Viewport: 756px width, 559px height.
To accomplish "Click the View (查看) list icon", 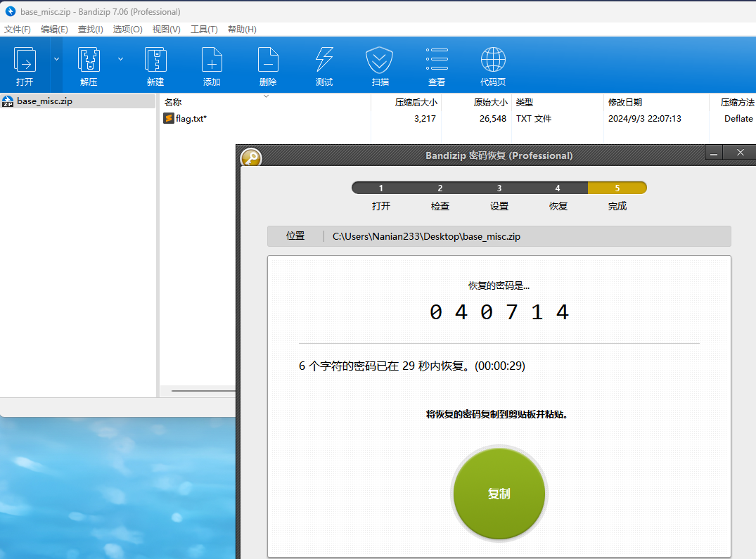I will pyautogui.click(x=437, y=66).
